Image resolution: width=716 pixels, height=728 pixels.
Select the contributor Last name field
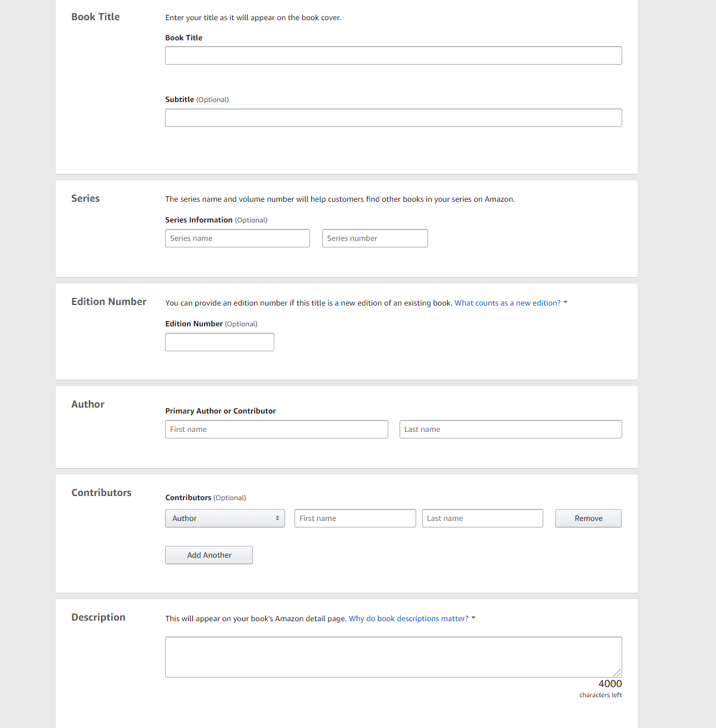(x=482, y=519)
